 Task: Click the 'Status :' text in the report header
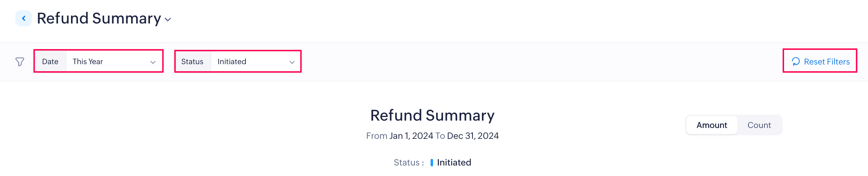[408, 162]
